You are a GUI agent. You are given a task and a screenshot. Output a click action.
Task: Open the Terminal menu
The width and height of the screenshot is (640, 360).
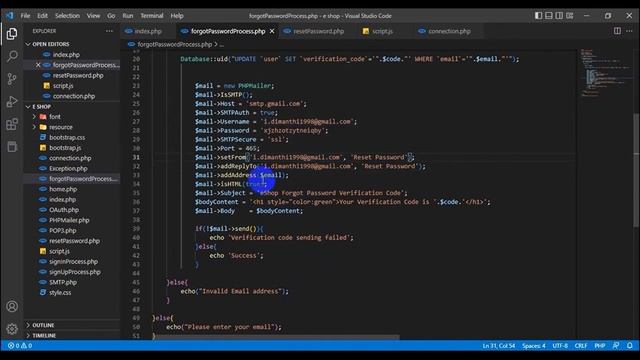pos(152,16)
